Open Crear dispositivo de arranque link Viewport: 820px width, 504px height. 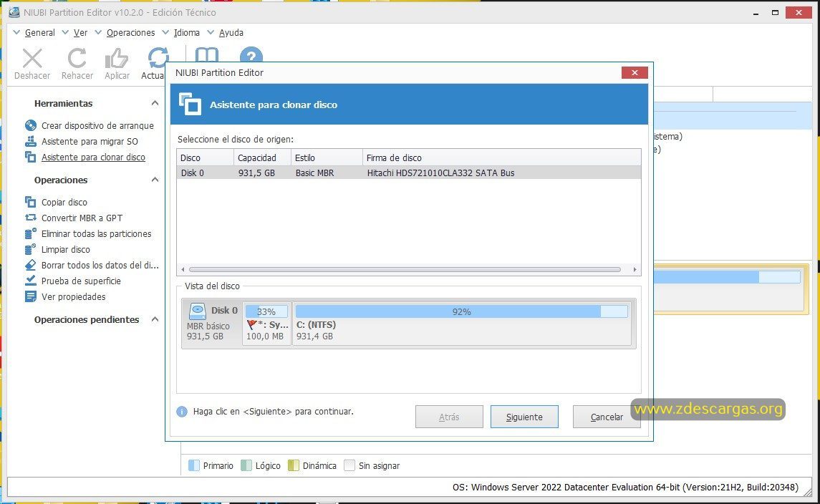coord(98,125)
